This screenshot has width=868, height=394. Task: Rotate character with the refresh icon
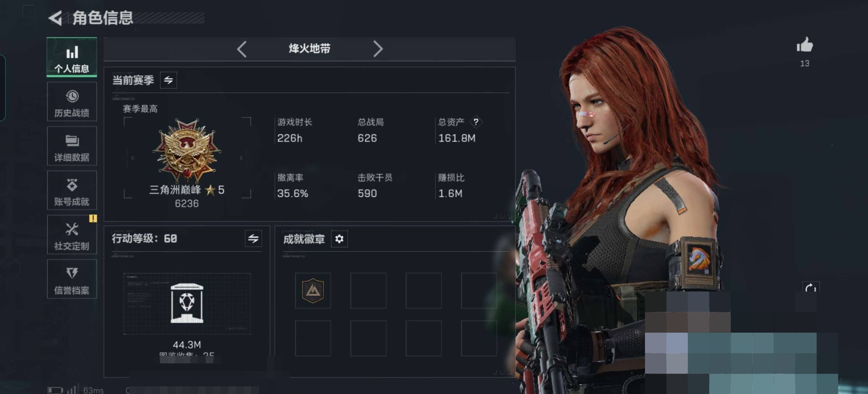click(x=811, y=289)
